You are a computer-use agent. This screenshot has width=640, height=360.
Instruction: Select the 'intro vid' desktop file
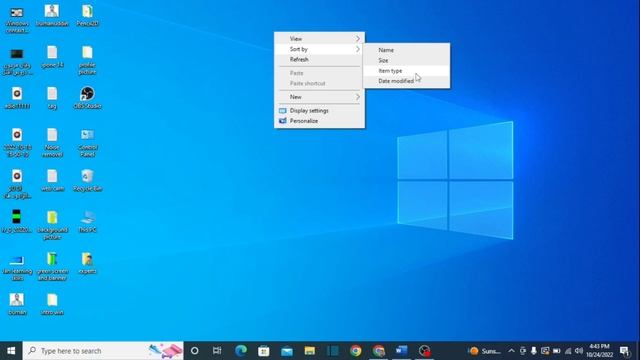pos(52,304)
